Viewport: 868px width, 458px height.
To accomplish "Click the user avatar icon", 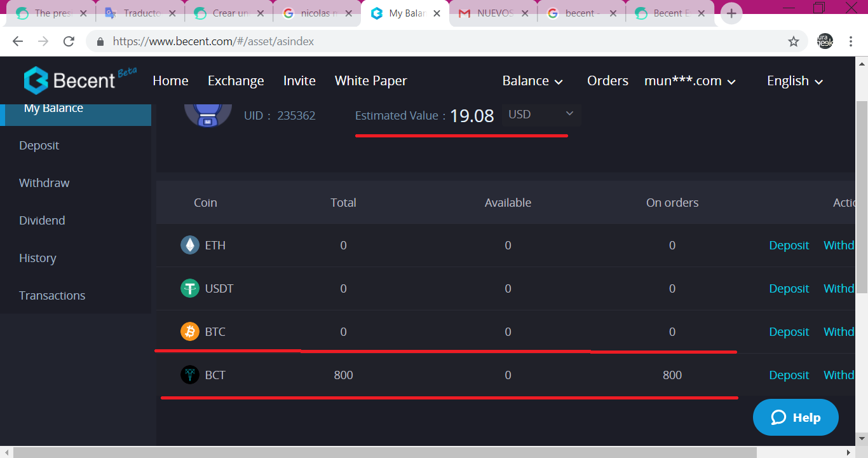I will pos(208,115).
